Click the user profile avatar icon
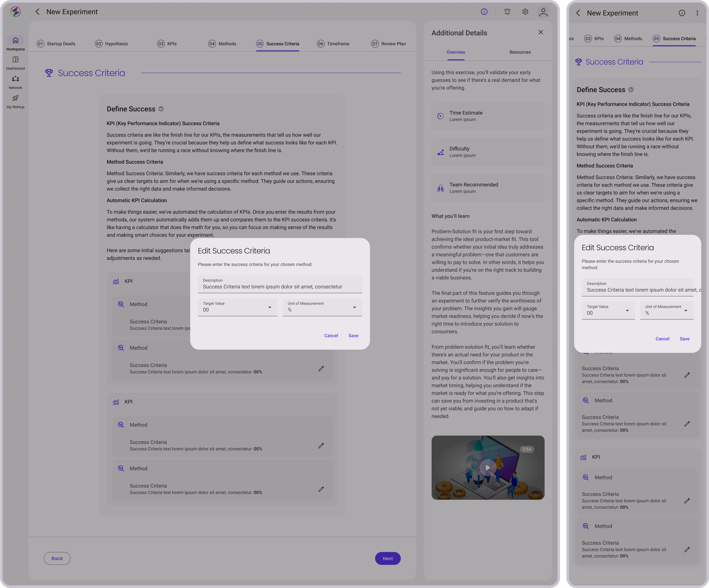This screenshot has width=709, height=588. click(x=543, y=12)
